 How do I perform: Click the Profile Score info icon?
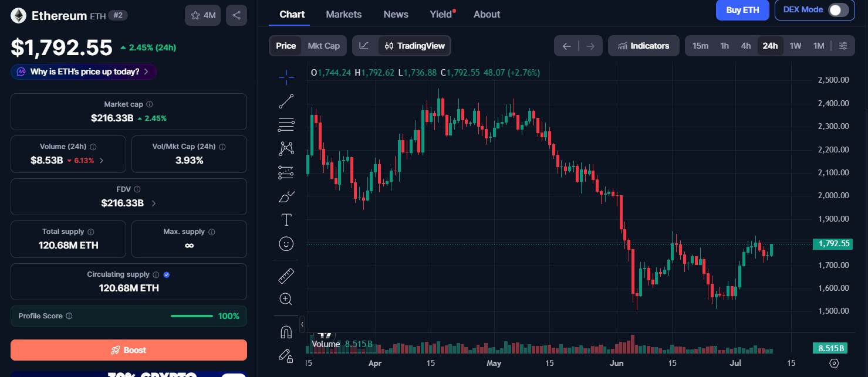pyautogui.click(x=69, y=316)
